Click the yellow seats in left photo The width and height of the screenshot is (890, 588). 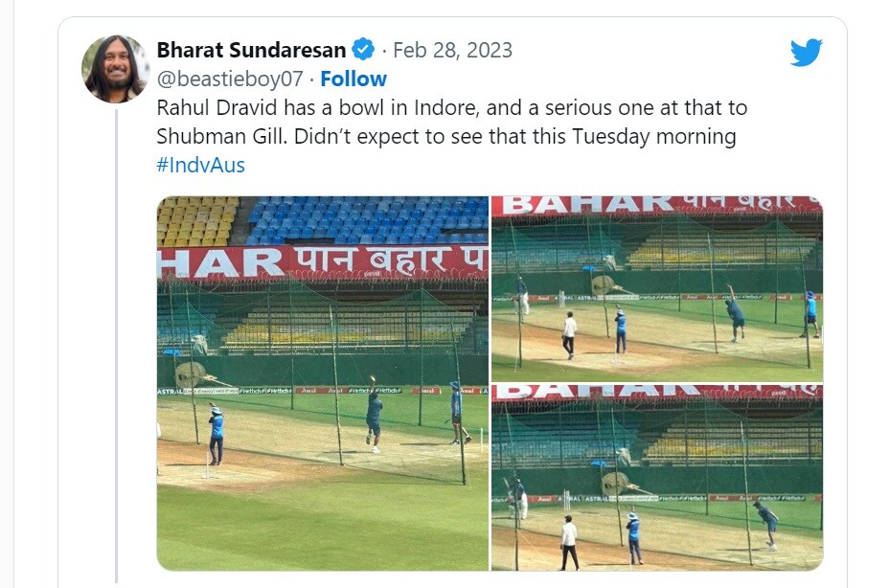194,220
